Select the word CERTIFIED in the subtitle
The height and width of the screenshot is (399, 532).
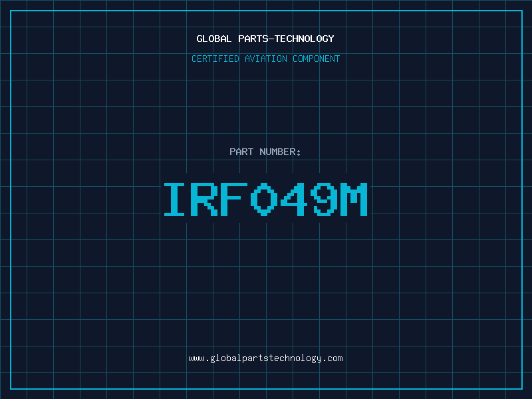pyautogui.click(x=215, y=59)
